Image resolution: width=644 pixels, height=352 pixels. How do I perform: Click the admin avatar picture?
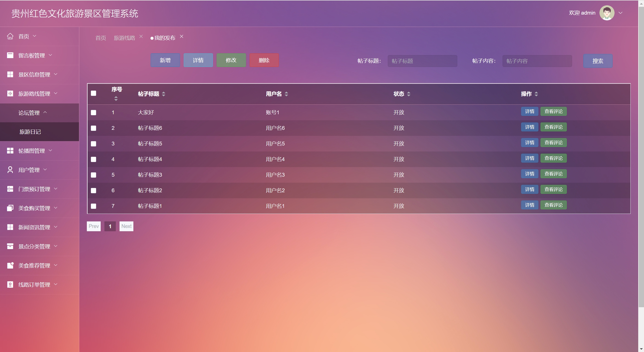[x=607, y=13]
